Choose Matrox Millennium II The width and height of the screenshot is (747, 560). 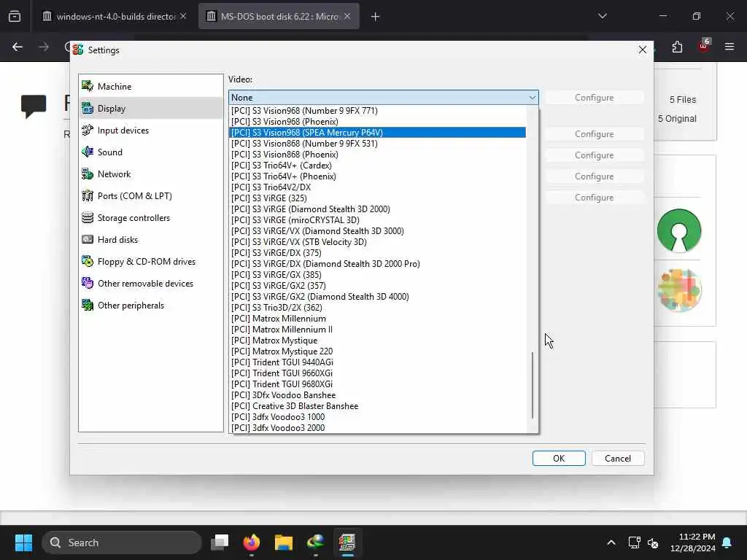(377, 330)
